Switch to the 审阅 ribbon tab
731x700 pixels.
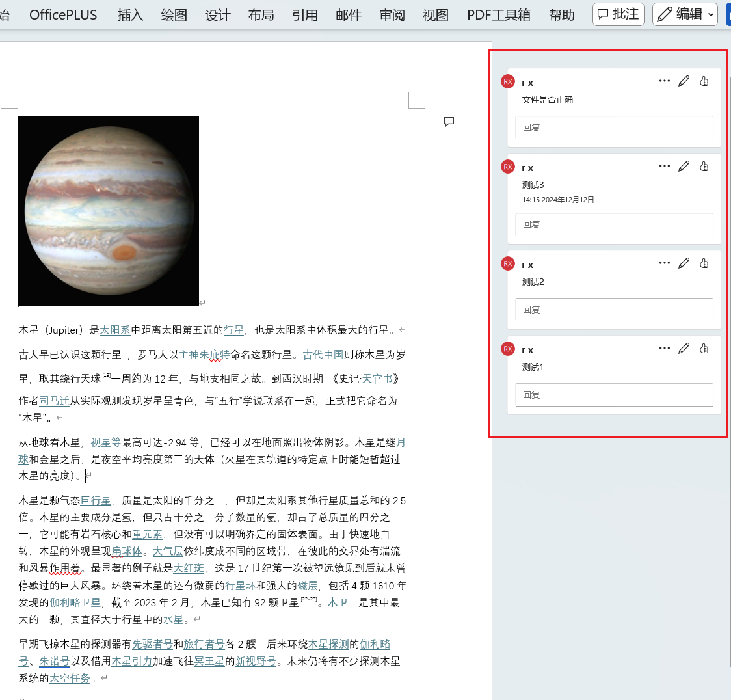(392, 14)
